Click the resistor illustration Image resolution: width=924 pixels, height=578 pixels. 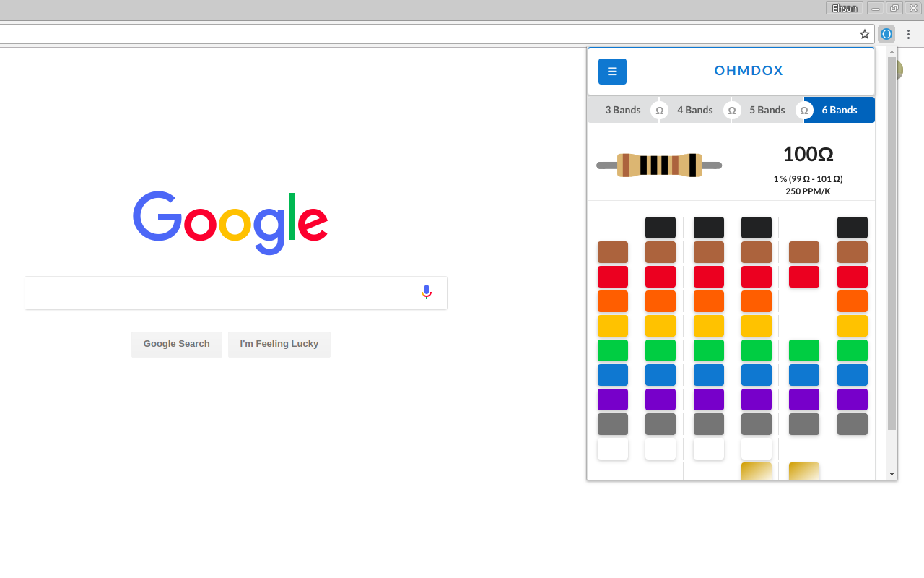[658, 165]
